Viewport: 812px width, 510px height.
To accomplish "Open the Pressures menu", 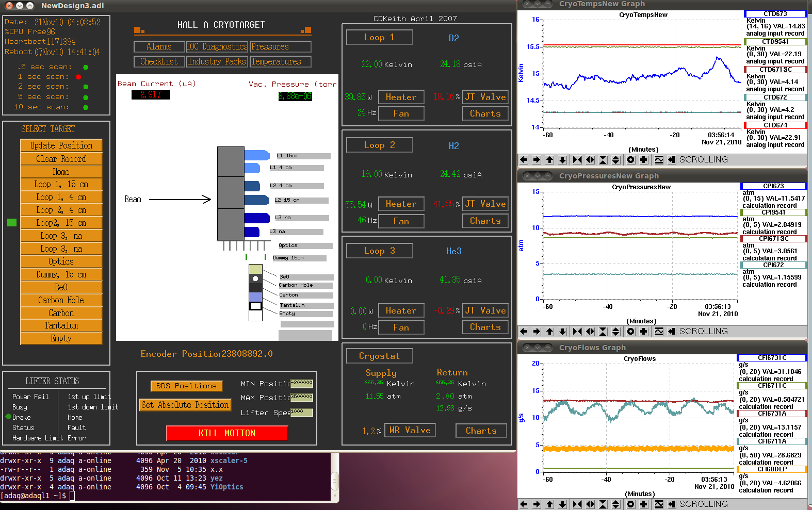I will tap(281, 47).
